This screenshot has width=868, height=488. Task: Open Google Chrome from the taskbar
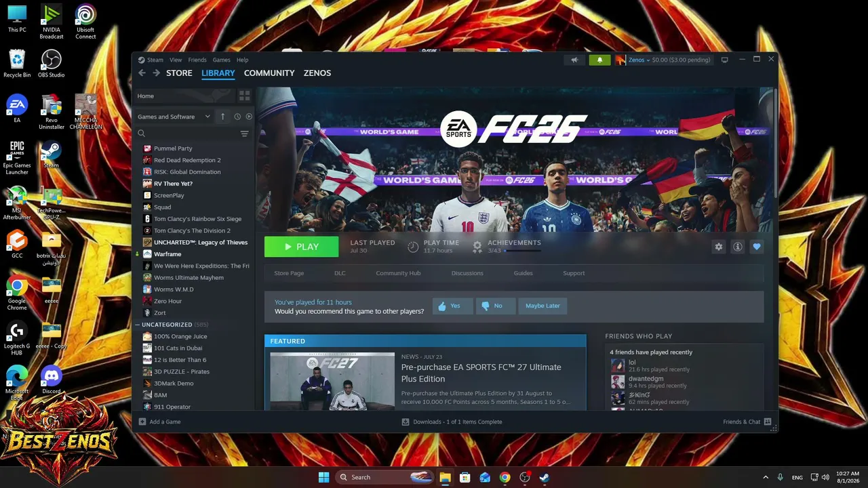(x=505, y=477)
